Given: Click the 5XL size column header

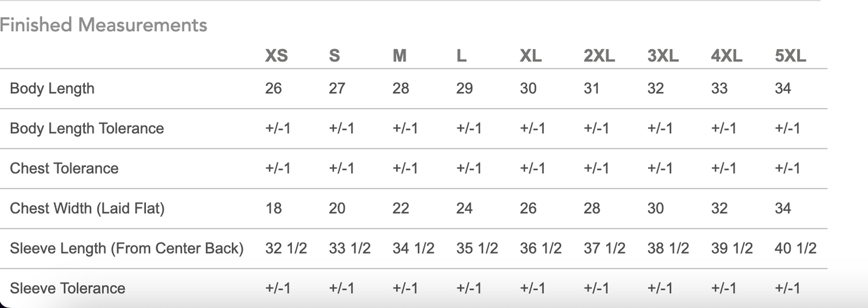Looking at the screenshot, I should [x=791, y=56].
